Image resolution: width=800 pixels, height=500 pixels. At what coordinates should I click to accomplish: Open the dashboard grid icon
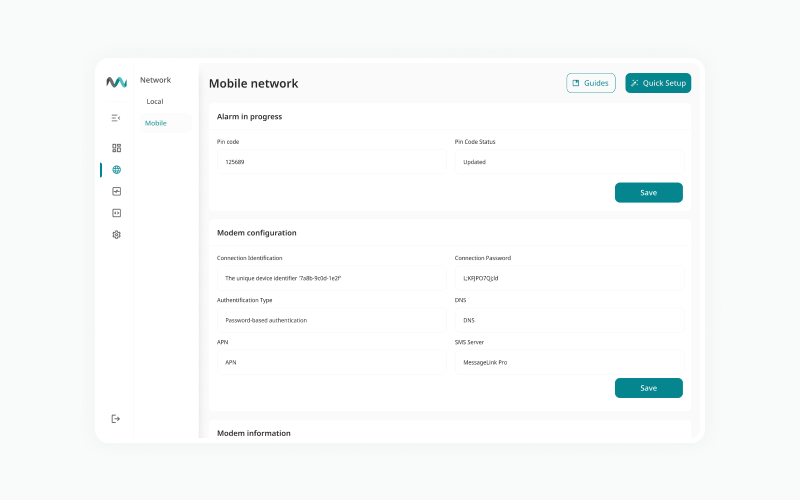tap(116, 148)
